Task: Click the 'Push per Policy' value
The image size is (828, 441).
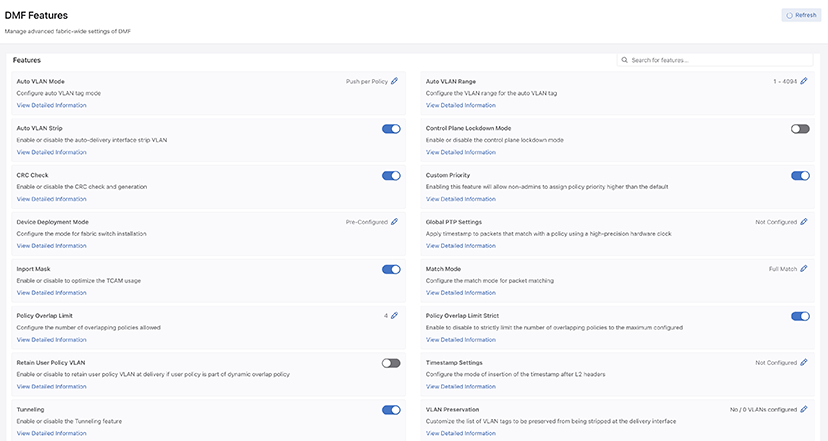Action: click(x=366, y=82)
